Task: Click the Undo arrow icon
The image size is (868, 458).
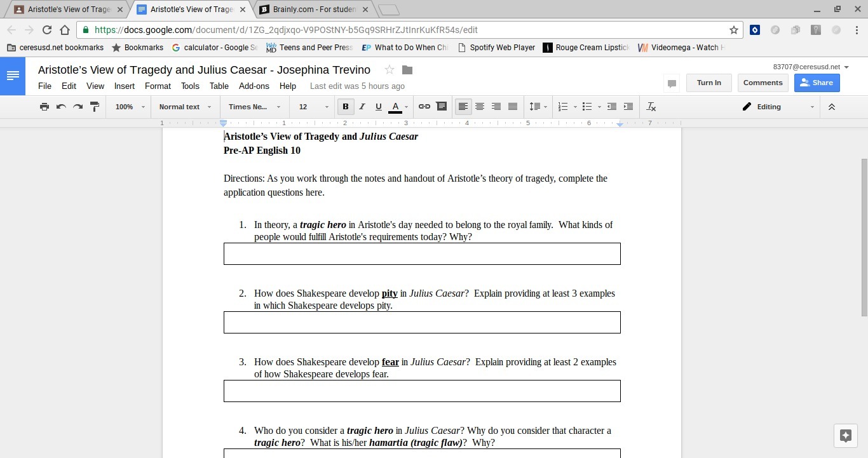Action: coord(61,107)
